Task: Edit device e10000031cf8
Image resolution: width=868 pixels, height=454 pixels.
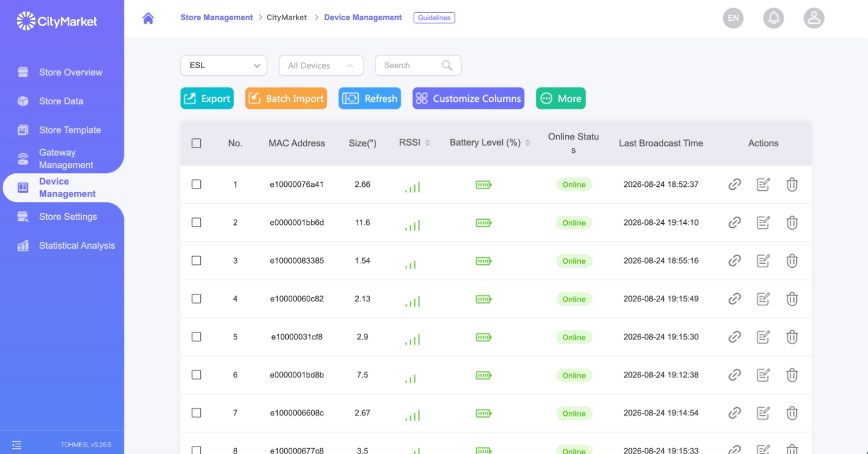Action: click(763, 337)
